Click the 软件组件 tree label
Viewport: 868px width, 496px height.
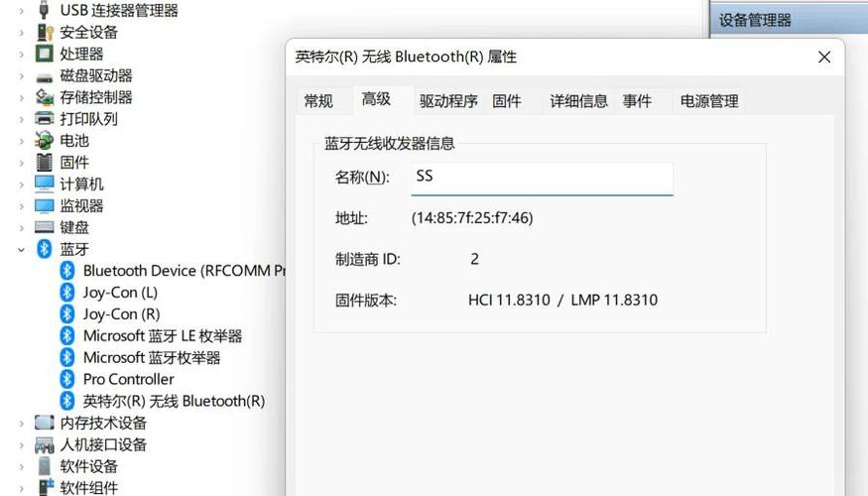(x=88, y=488)
